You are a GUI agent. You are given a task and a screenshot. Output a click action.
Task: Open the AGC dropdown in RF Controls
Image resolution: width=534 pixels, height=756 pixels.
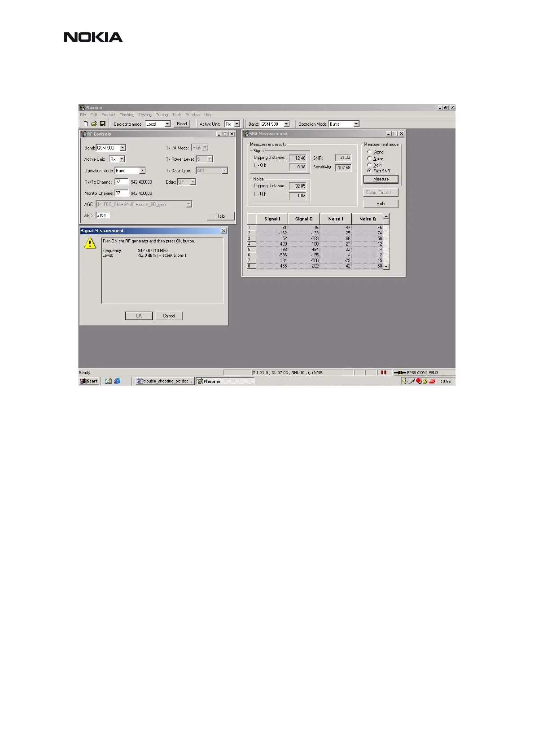pos(189,204)
